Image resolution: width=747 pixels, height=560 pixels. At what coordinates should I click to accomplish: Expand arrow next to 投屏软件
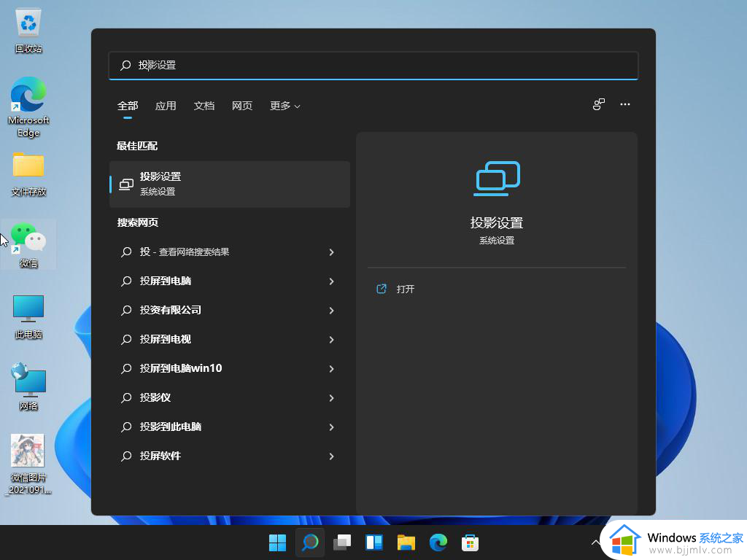point(332,456)
